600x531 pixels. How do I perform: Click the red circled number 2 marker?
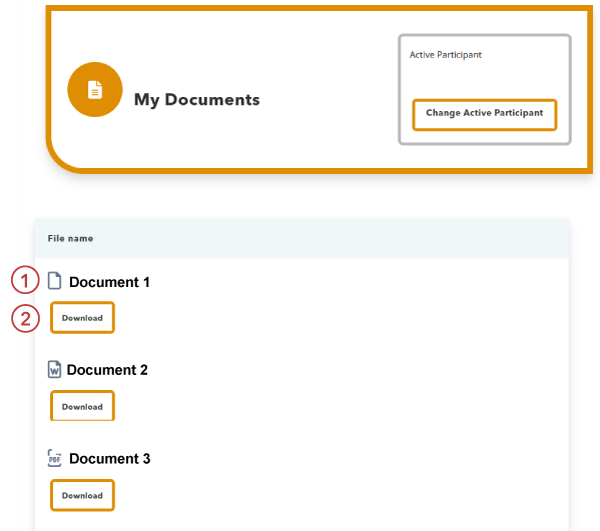click(25, 318)
